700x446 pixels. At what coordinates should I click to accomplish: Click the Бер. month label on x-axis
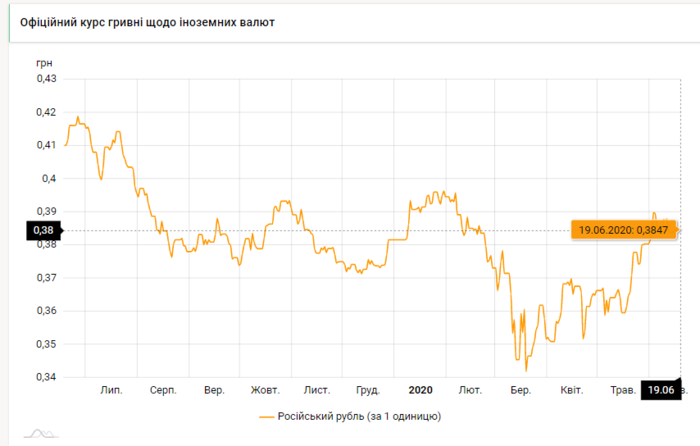point(520,391)
